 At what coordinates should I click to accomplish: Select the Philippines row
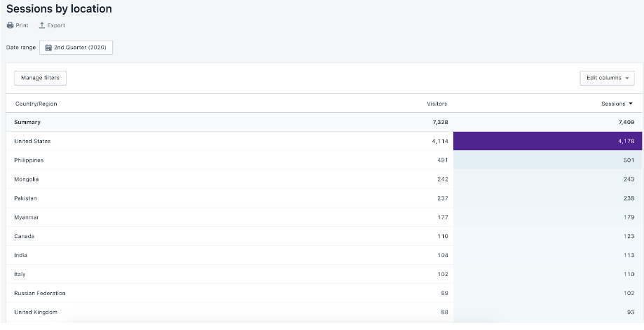pyautogui.click(x=324, y=160)
